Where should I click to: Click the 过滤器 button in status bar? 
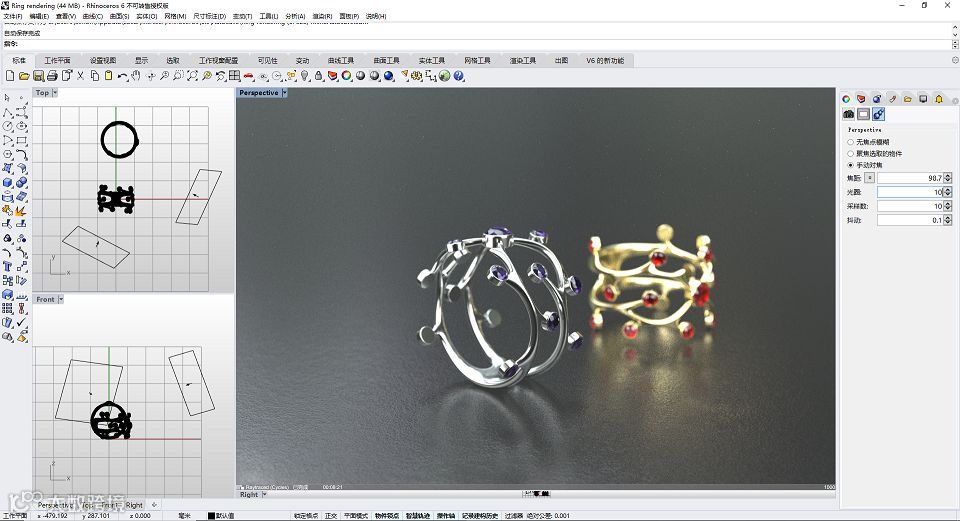point(514,516)
